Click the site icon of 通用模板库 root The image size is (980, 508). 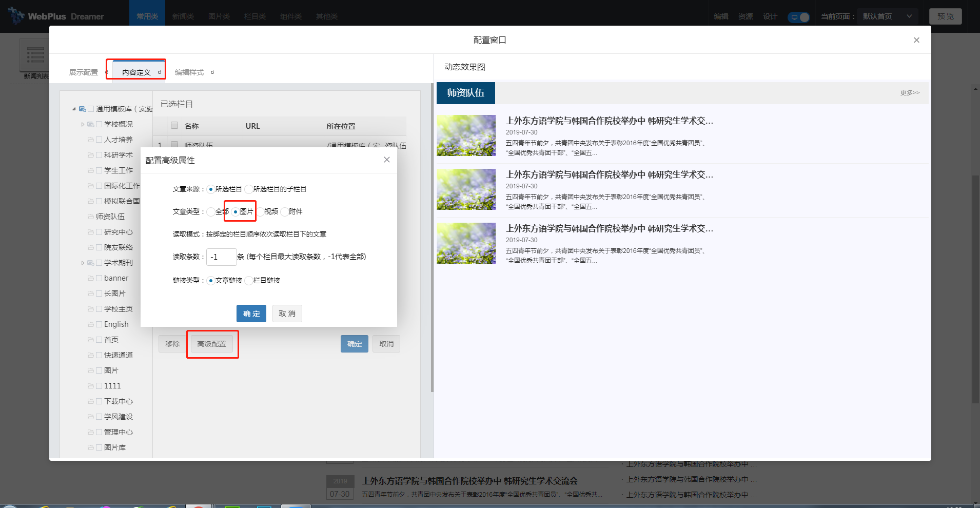click(82, 109)
